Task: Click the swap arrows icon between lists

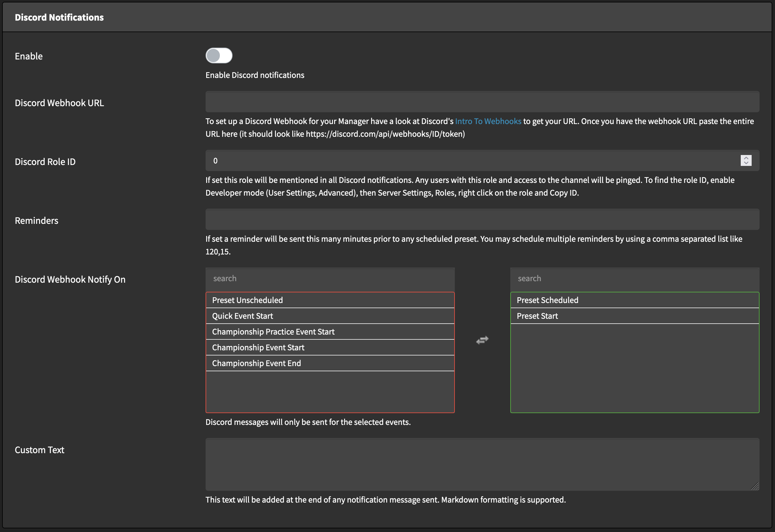Action: click(x=482, y=340)
